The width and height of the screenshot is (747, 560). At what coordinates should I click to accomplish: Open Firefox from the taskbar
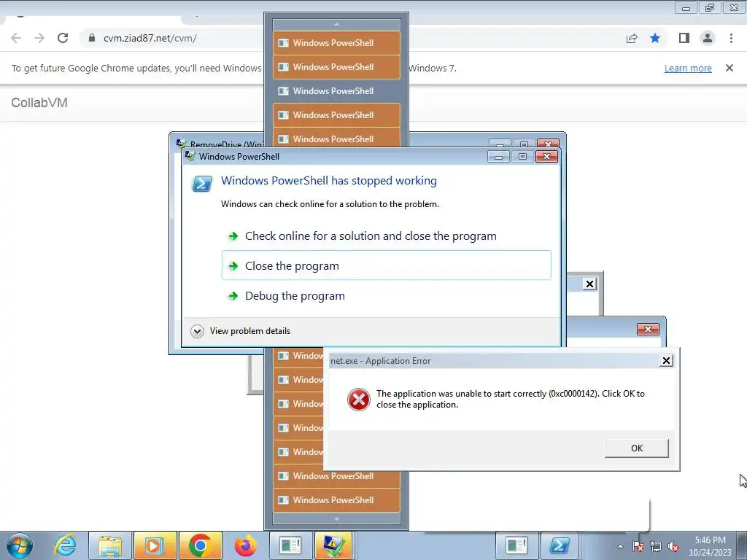point(245,545)
